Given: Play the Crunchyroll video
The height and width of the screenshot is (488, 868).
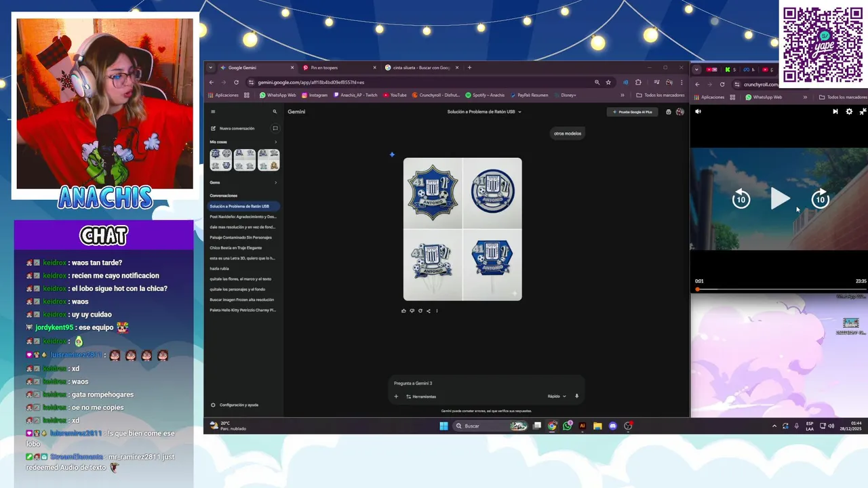Looking at the screenshot, I should coord(781,199).
